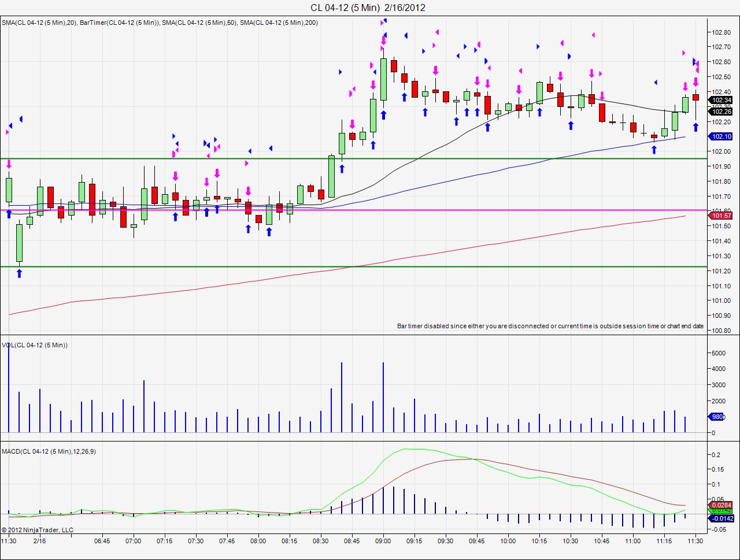Click the 0.1 MACD axis label
The height and width of the screenshot is (560, 740).
point(716,484)
